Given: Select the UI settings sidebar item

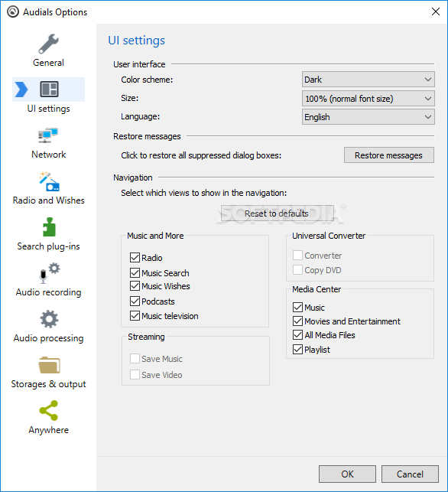Looking at the screenshot, I should coord(48,96).
